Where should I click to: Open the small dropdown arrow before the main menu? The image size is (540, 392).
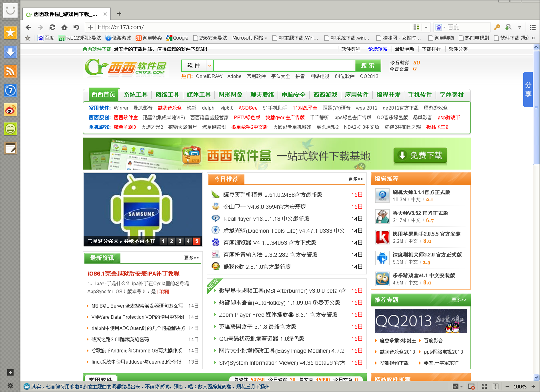click(x=520, y=27)
